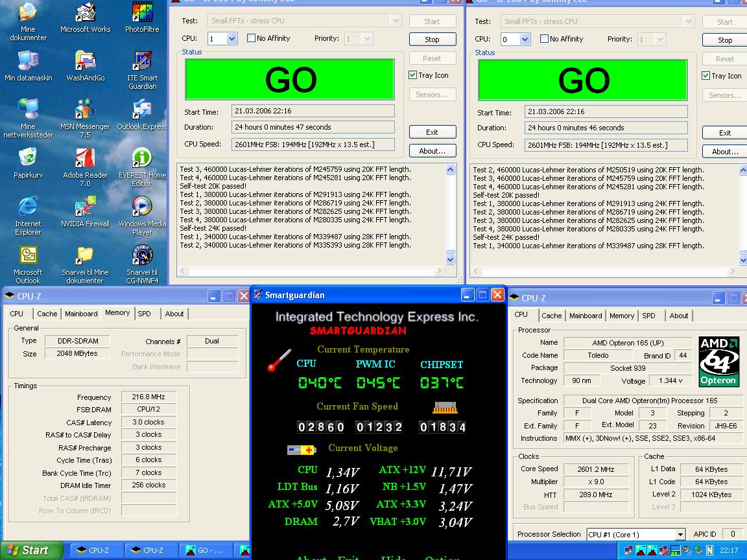Launch the Adobe Reader 7.0 desktop icon

coord(86,167)
